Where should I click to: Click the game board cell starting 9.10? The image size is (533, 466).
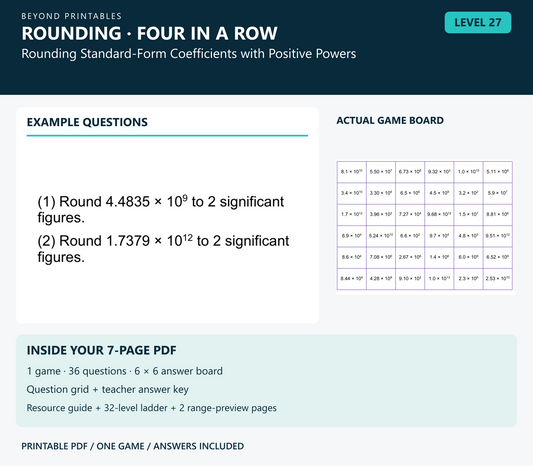pyautogui.click(x=410, y=279)
